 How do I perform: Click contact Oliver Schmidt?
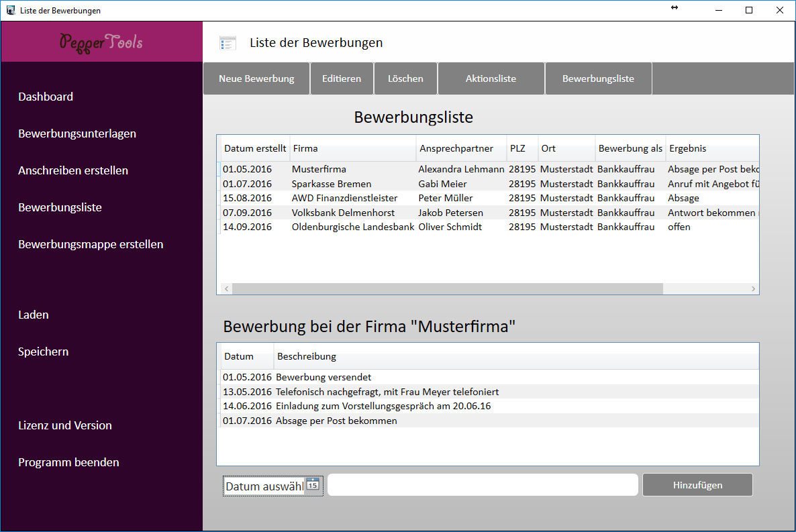(450, 227)
